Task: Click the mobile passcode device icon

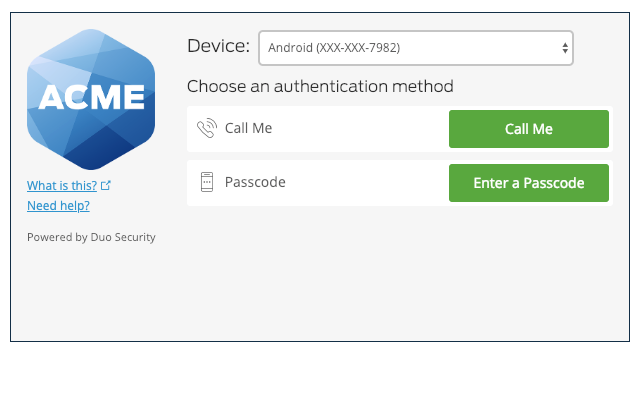Action: coord(207,182)
